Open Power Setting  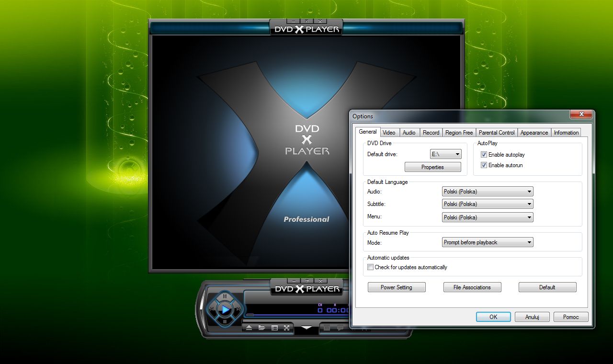click(x=397, y=287)
